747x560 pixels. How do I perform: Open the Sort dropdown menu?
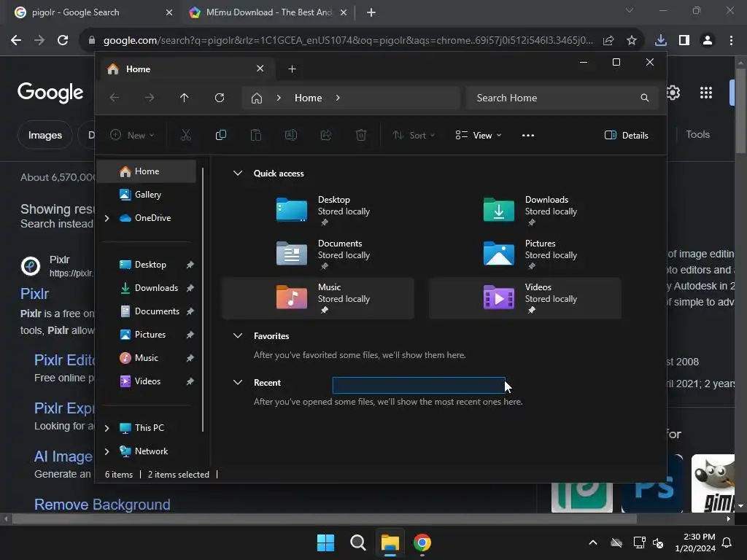[414, 135]
